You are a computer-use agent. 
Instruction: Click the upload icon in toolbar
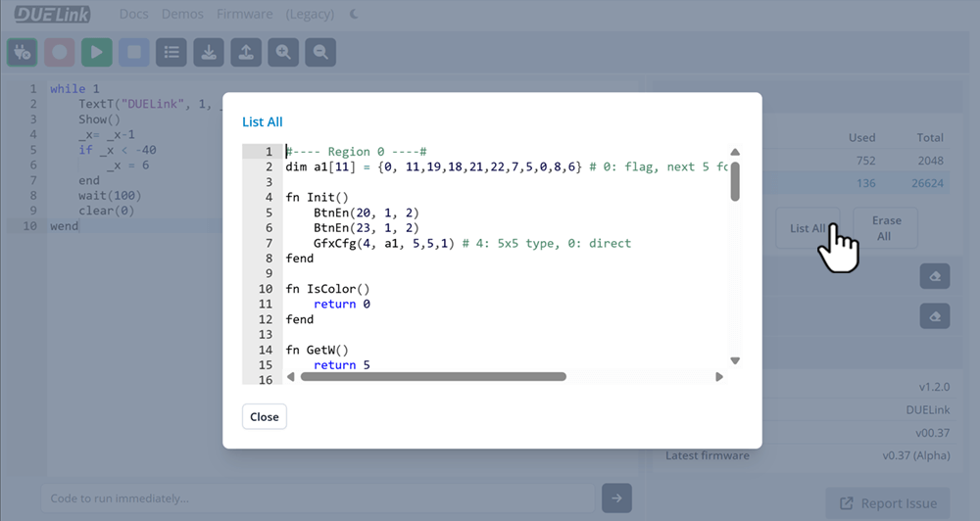pyautogui.click(x=246, y=52)
